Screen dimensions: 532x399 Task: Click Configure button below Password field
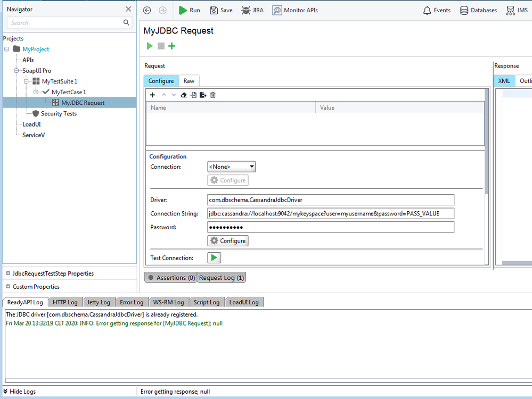point(228,241)
